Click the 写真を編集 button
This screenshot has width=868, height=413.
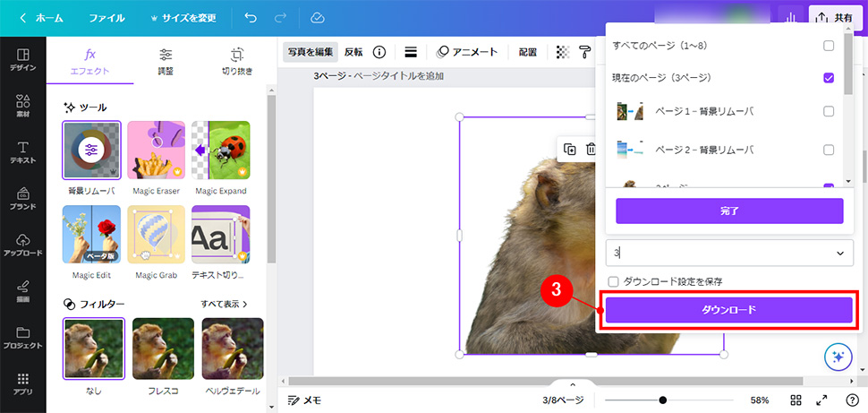tap(310, 52)
